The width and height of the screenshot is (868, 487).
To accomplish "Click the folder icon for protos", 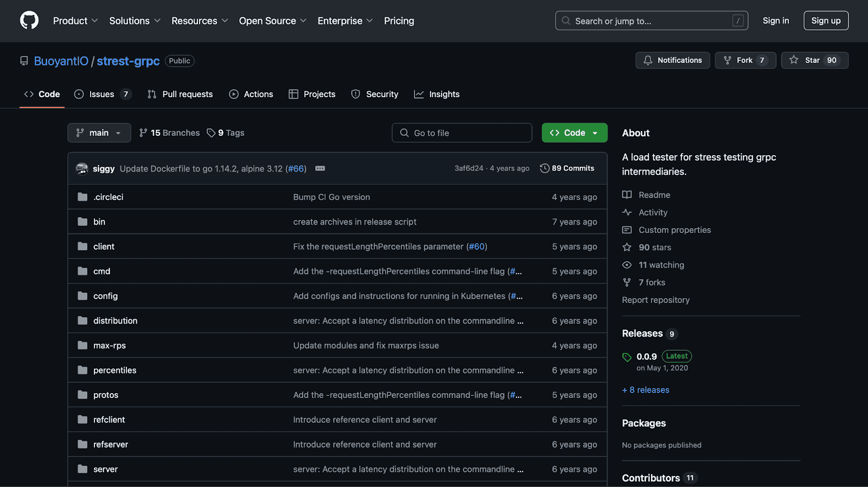I will coord(82,395).
